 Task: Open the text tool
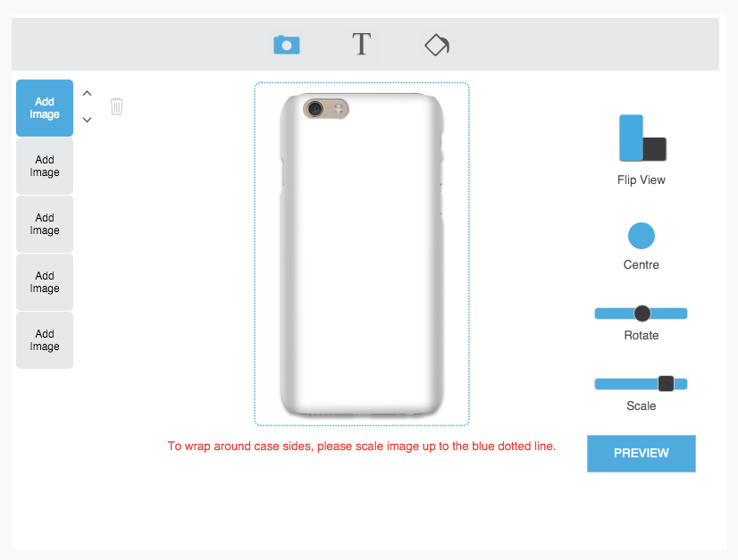(362, 45)
